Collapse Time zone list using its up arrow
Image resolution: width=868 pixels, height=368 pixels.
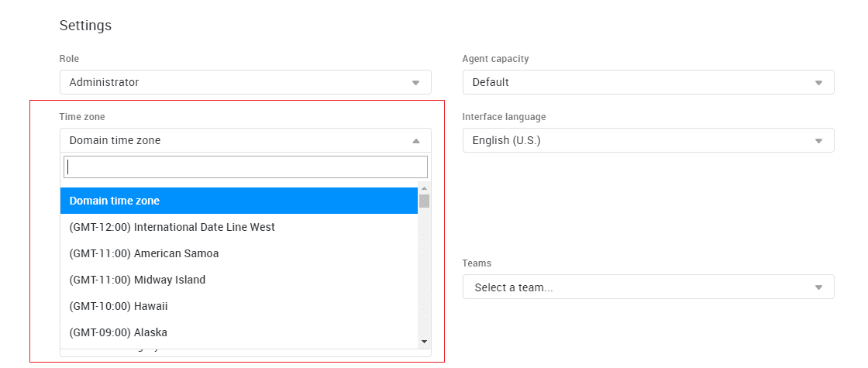[415, 141]
